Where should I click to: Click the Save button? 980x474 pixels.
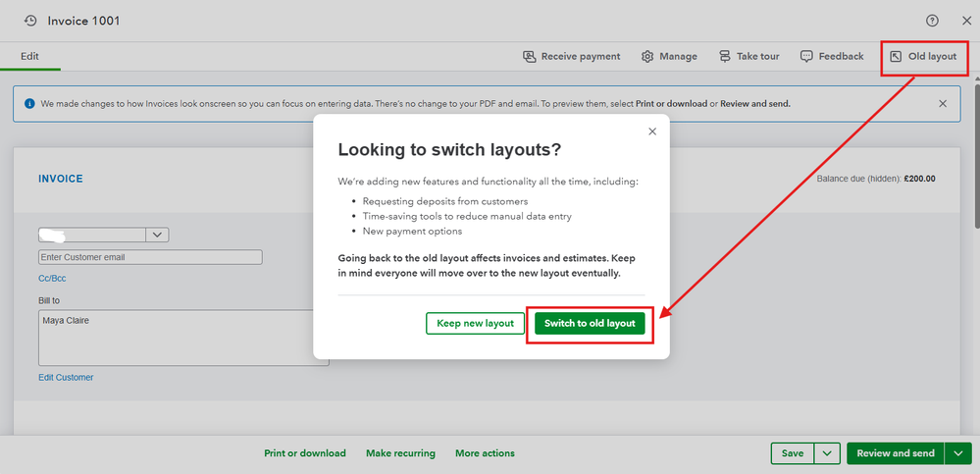(793, 453)
